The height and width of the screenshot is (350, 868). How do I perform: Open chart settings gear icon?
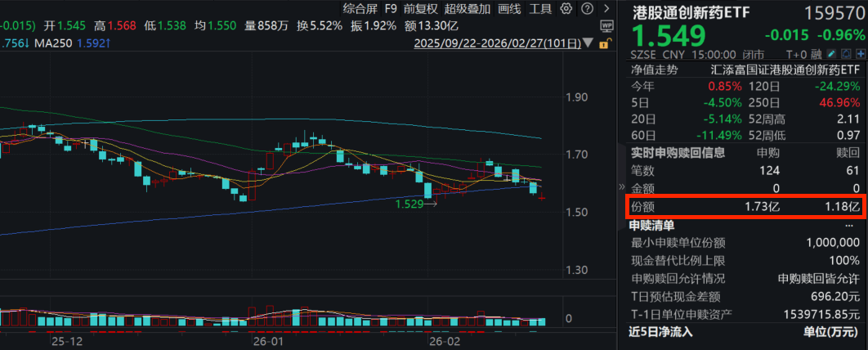564,10
